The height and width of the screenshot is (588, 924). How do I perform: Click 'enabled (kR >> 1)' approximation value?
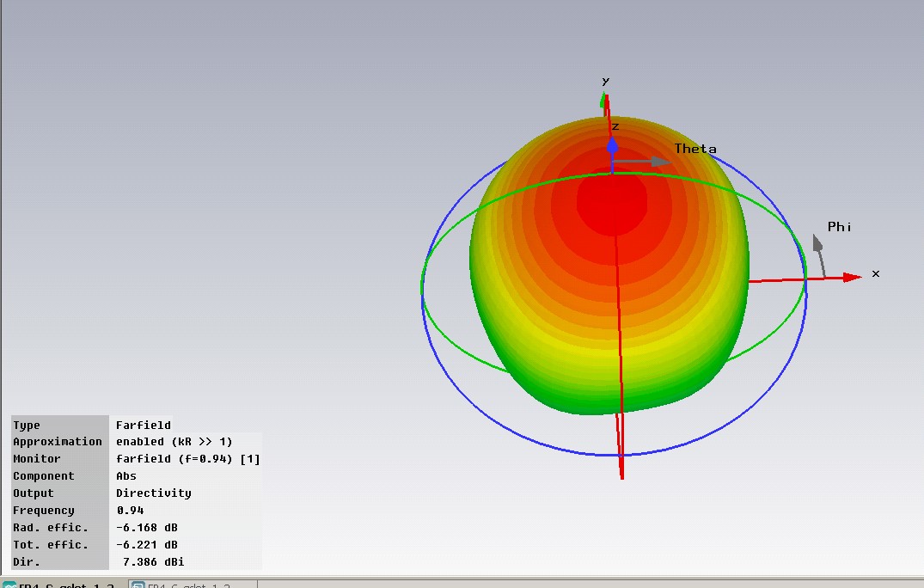coord(174,441)
